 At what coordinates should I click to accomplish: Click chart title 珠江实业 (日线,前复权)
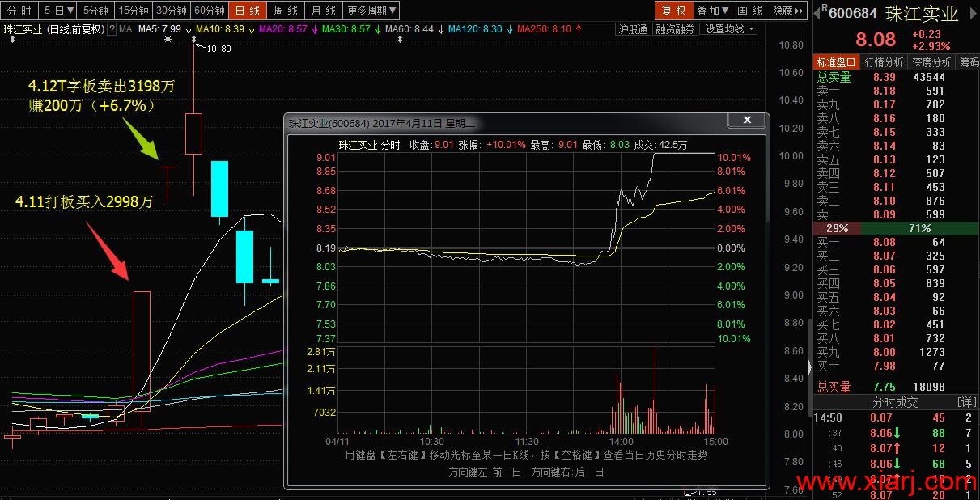[54, 29]
